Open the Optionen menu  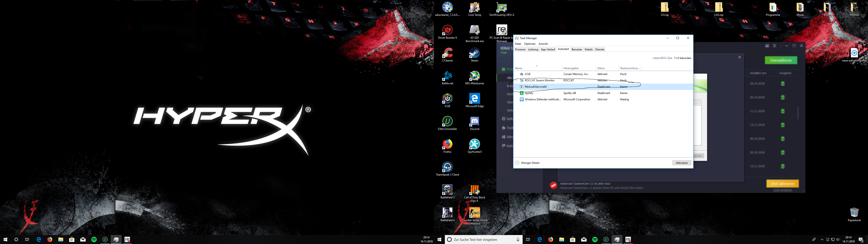(530, 44)
